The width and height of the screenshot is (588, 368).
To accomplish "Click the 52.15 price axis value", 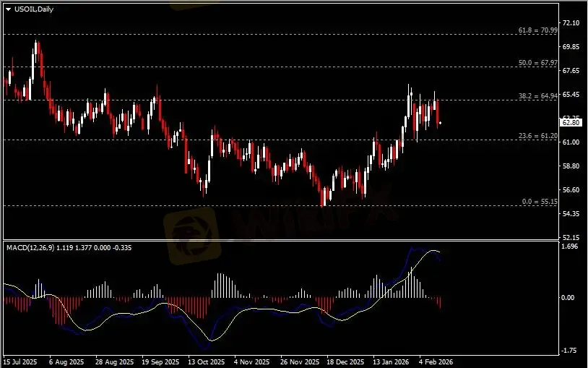I will tap(571, 237).
